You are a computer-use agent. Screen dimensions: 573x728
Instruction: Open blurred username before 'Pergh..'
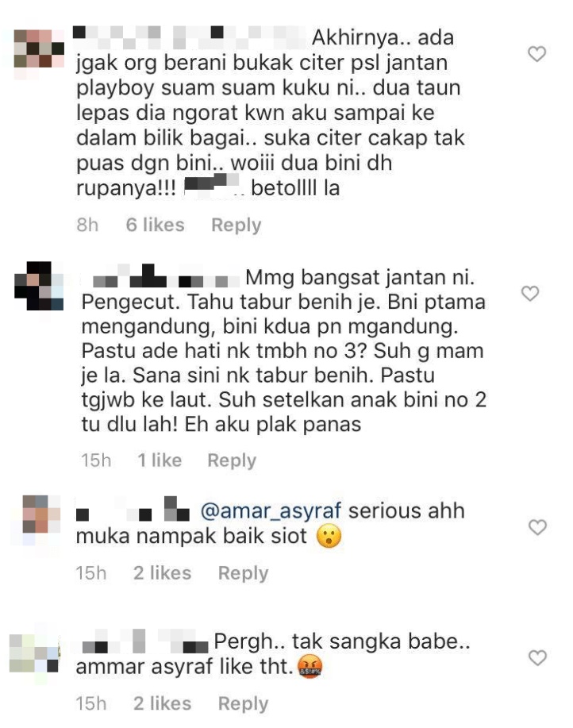click(x=144, y=642)
